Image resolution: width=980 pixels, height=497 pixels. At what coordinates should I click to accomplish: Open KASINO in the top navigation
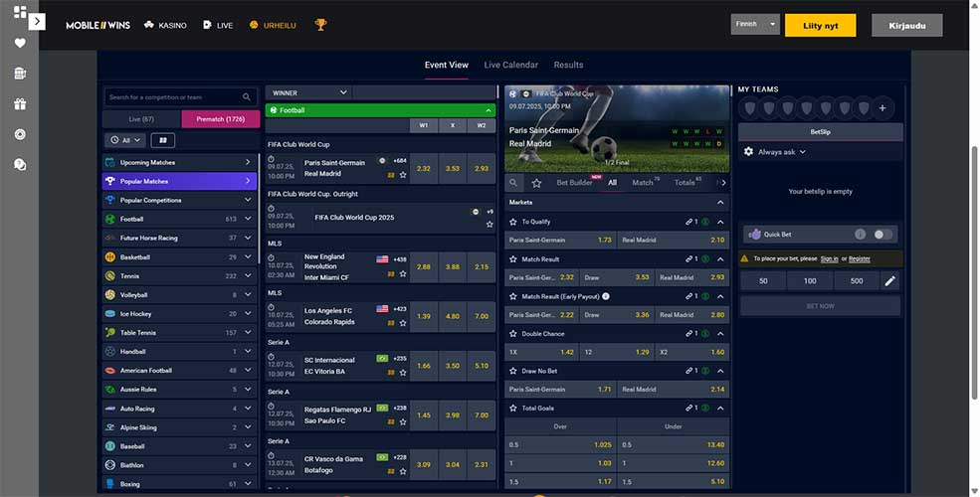pos(165,25)
